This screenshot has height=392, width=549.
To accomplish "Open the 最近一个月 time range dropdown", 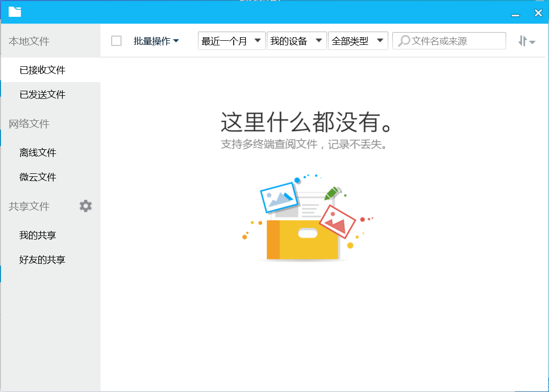I will 232,41.
